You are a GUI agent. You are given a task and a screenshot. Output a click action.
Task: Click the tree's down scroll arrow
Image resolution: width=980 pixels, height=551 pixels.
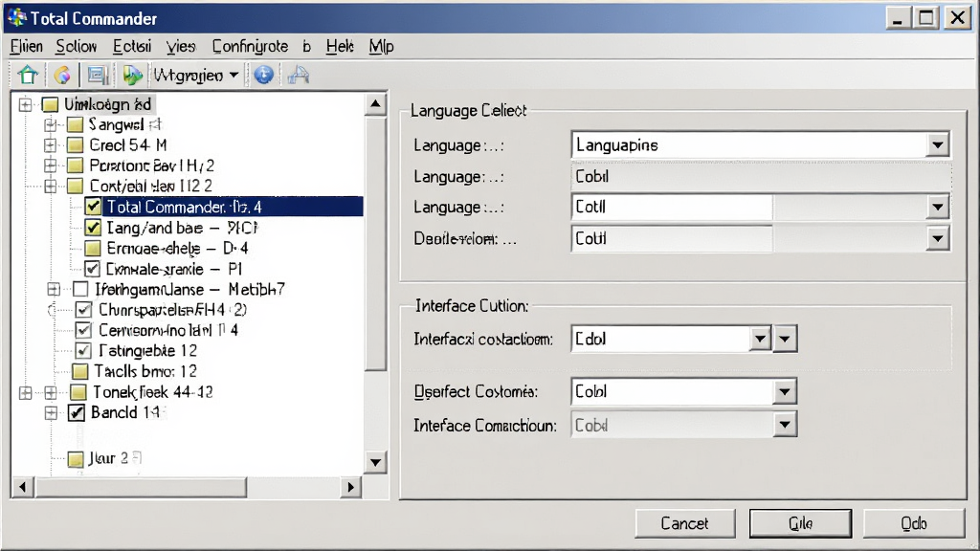point(375,462)
